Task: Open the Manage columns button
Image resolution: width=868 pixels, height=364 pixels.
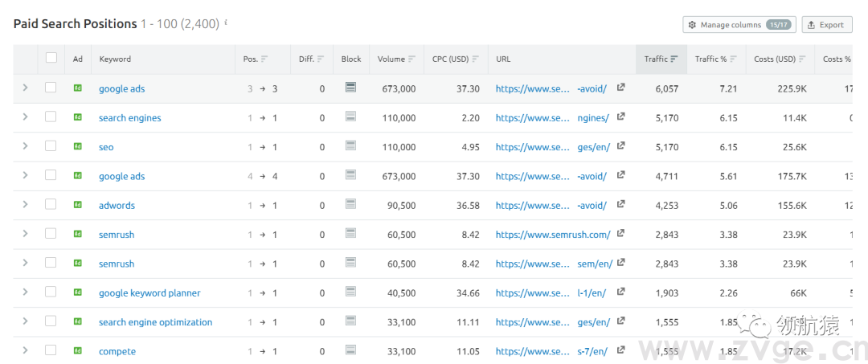Action: tap(737, 25)
